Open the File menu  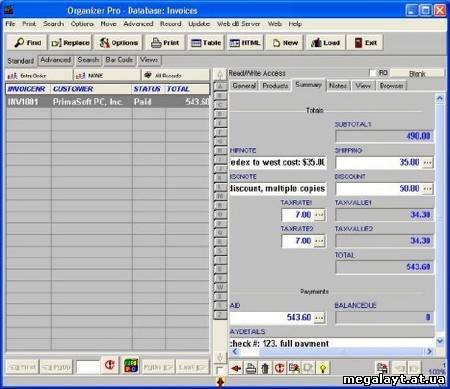pos(10,24)
